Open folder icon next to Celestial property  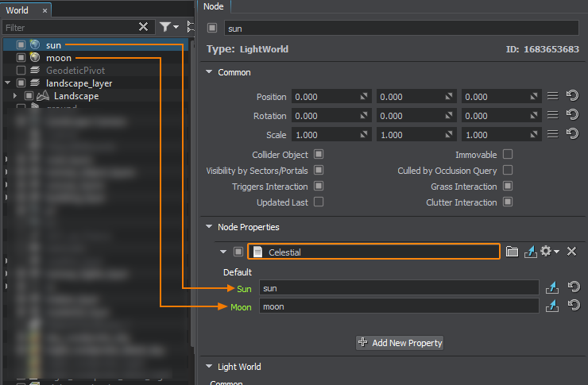point(513,252)
